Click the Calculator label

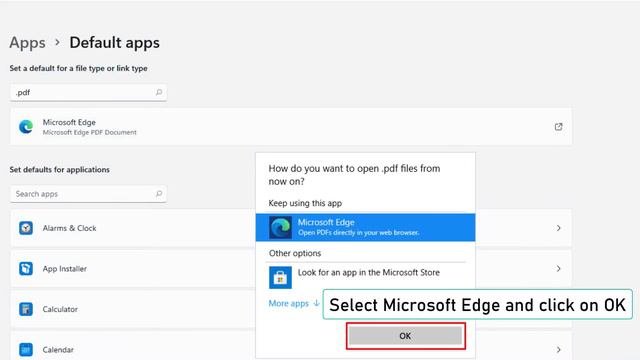(x=60, y=309)
